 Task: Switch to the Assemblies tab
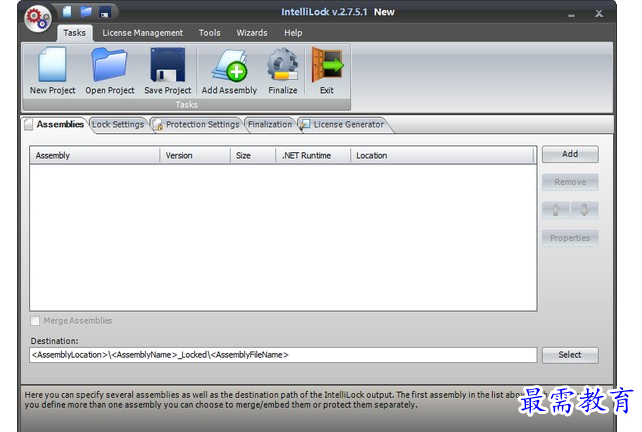point(55,124)
